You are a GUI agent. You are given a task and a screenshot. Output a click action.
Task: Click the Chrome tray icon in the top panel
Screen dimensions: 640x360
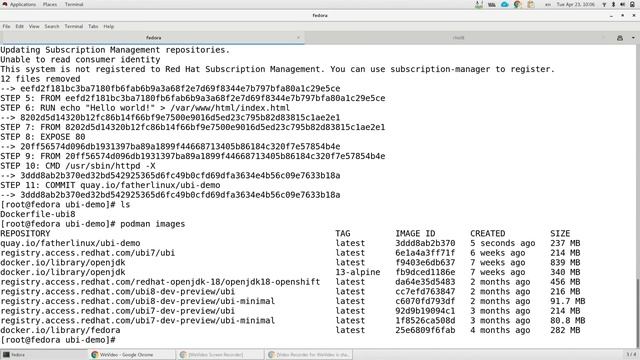point(518,4)
